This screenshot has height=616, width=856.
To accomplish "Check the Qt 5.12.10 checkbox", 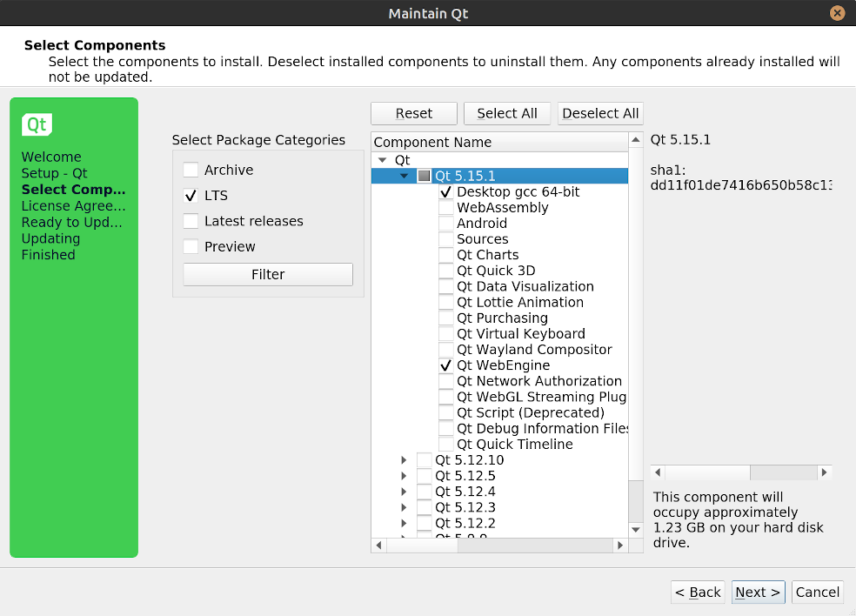I will [x=424, y=460].
